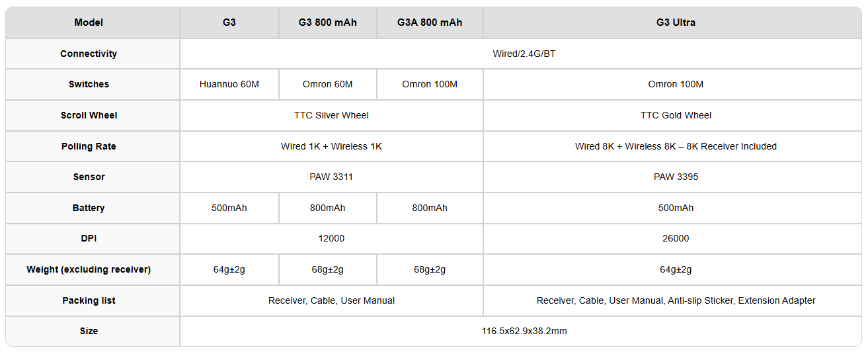This screenshot has height=352, width=868.
Task: Click the Model header cell
Action: tap(89, 22)
